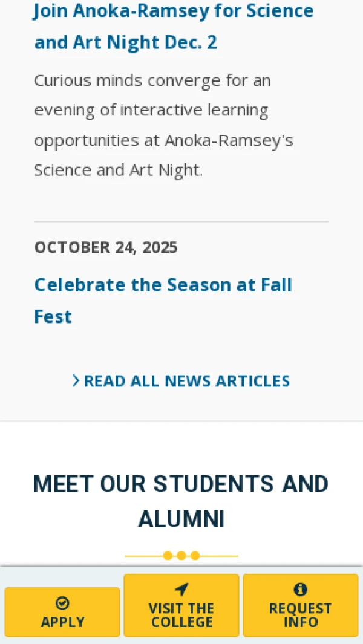Click the checkmark circle icon on Apply
Viewport: 363px width, 644px height.
[x=62, y=603]
